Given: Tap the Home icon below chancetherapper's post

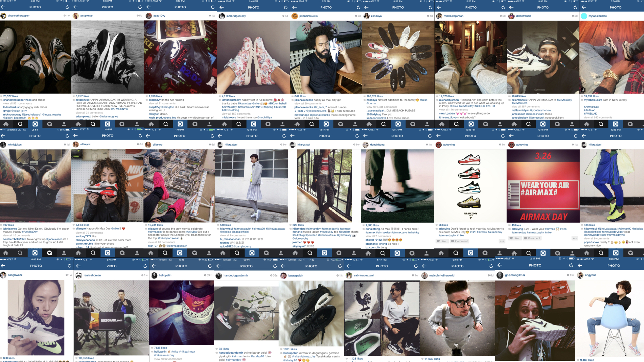Looking at the screenshot, I should tap(6, 124).
